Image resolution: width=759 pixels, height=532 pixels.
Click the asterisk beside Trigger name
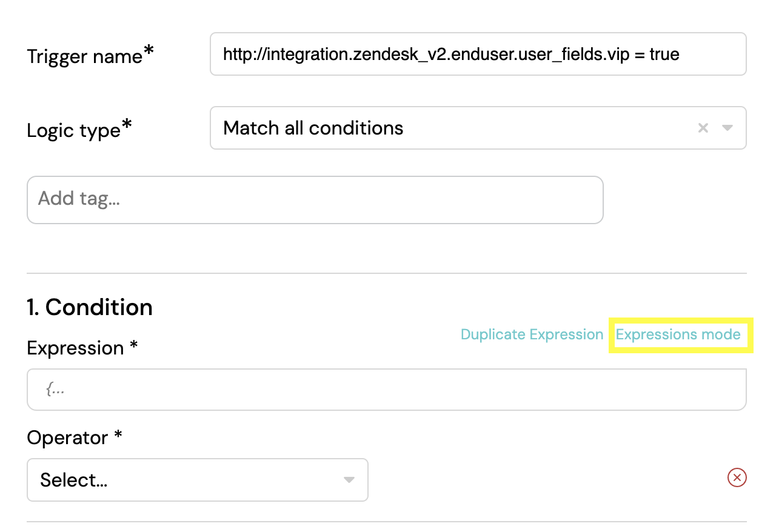click(x=149, y=52)
